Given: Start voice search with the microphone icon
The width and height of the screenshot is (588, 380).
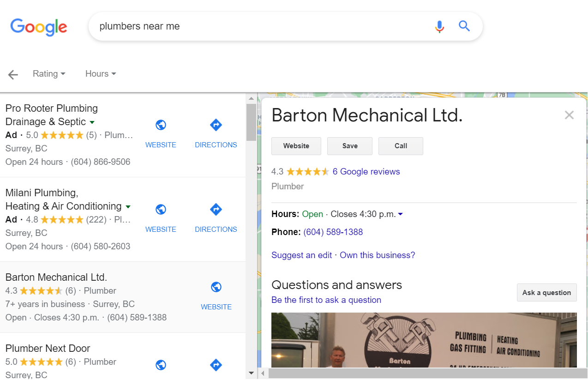Looking at the screenshot, I should (x=439, y=26).
